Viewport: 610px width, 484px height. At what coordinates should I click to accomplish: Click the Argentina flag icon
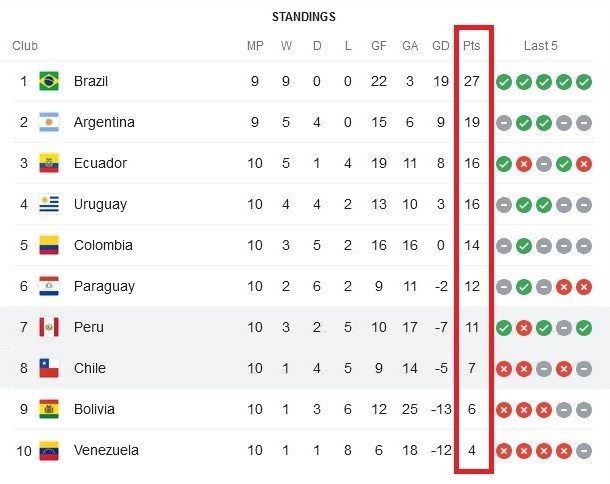coord(48,122)
